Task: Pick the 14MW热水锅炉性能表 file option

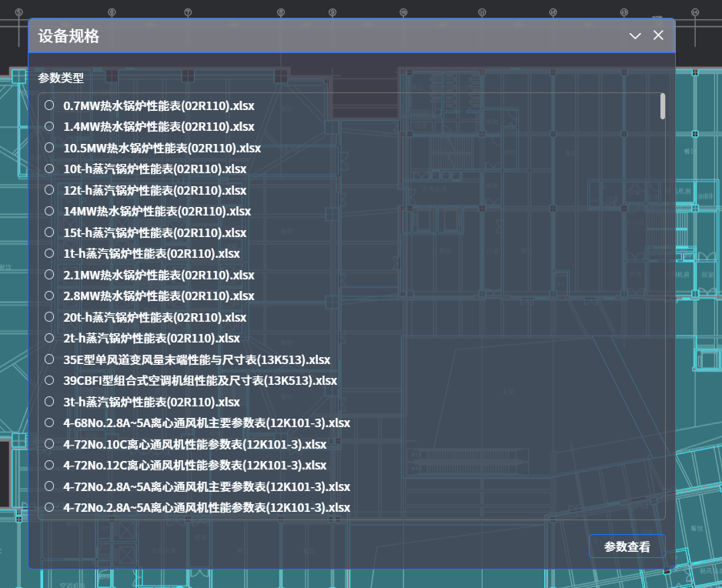Action: (49, 211)
